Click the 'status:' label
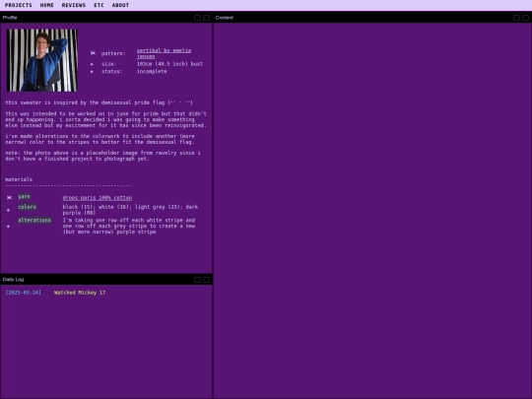The height and width of the screenshot is (399, 532). [x=112, y=72]
